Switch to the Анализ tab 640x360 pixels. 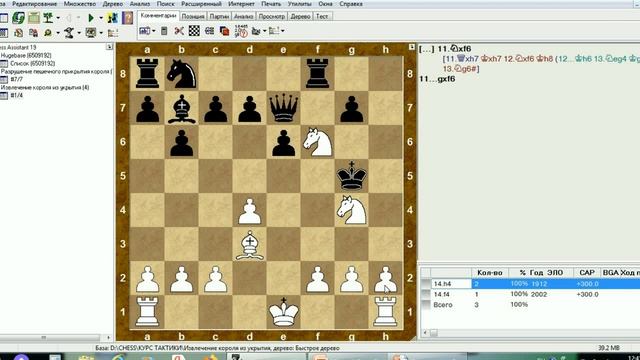click(244, 16)
